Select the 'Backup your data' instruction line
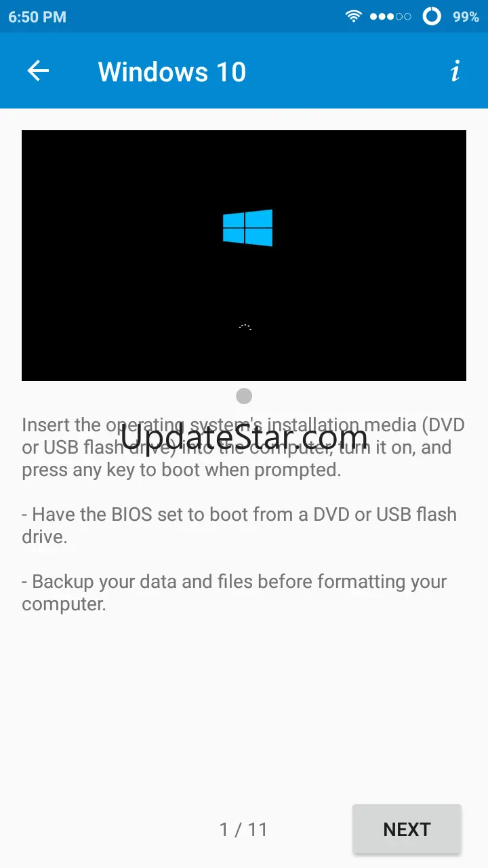 [235, 592]
